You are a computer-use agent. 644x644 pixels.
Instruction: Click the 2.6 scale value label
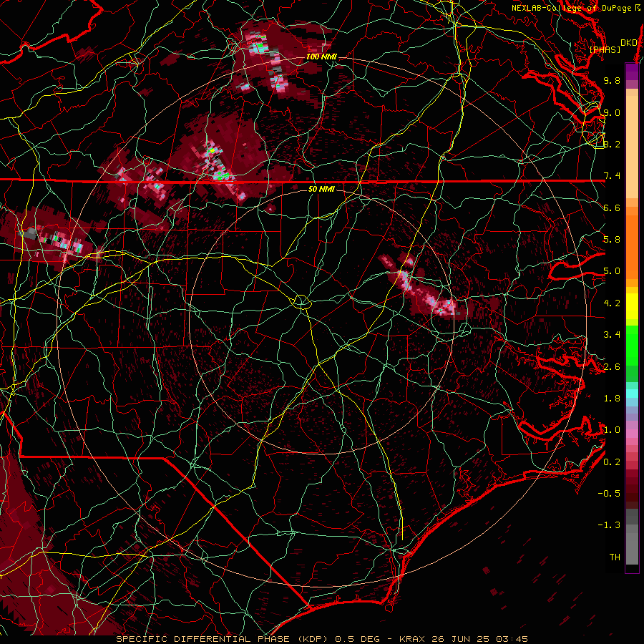612,367
